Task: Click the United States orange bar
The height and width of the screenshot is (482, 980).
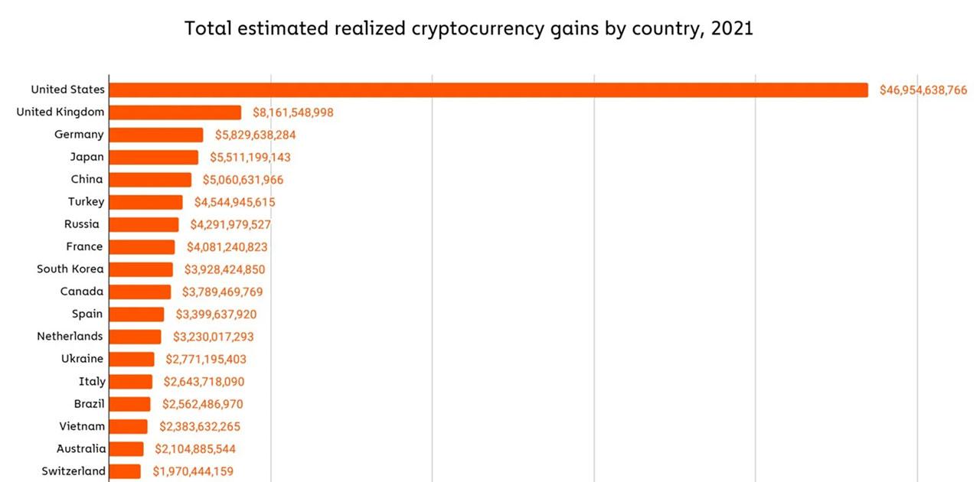Action: pyautogui.click(x=488, y=90)
